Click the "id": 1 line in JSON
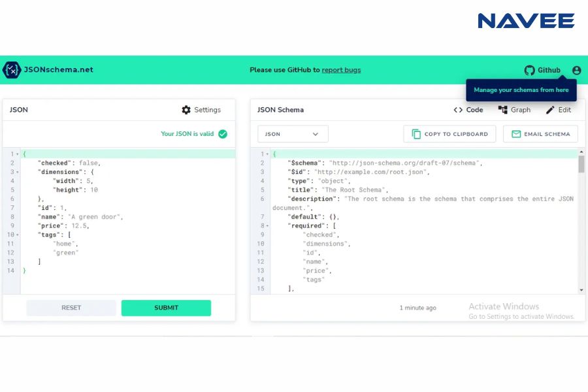Viewport: 588px width, 392px height. tap(52, 208)
